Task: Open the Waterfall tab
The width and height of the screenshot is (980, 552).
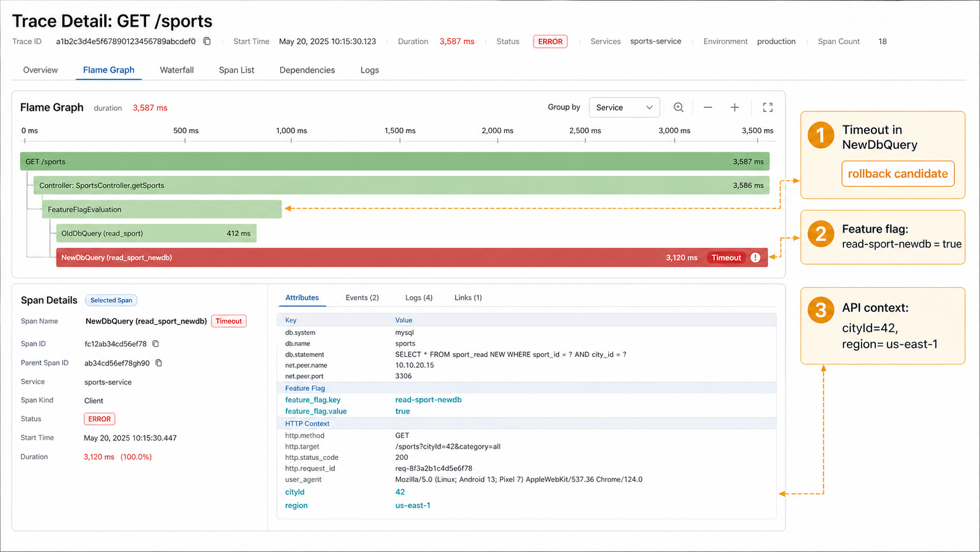Action: coord(176,70)
